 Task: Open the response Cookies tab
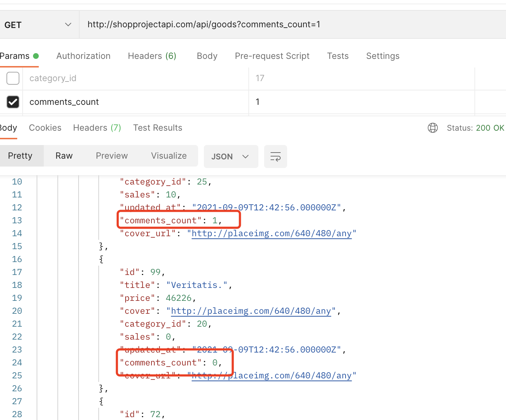(x=45, y=128)
